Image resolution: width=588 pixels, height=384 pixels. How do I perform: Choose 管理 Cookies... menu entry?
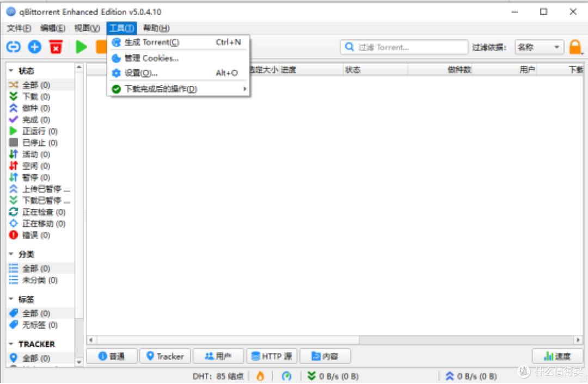179,58
